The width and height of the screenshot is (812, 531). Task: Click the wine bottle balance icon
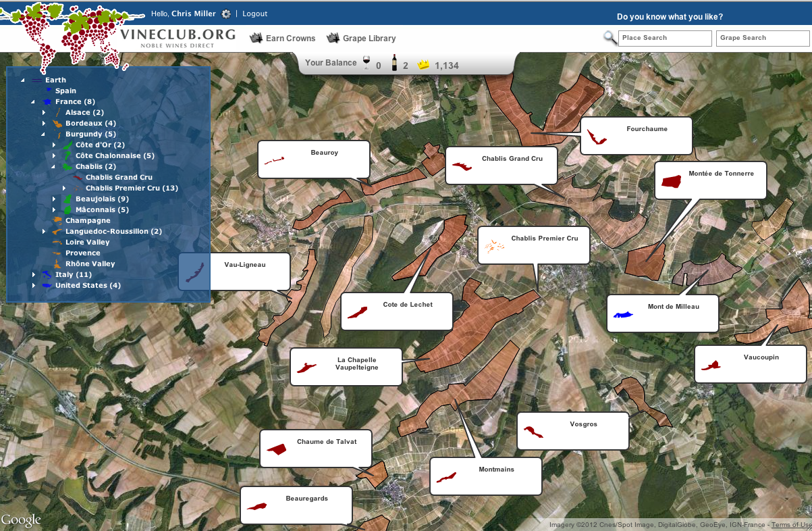tap(395, 63)
